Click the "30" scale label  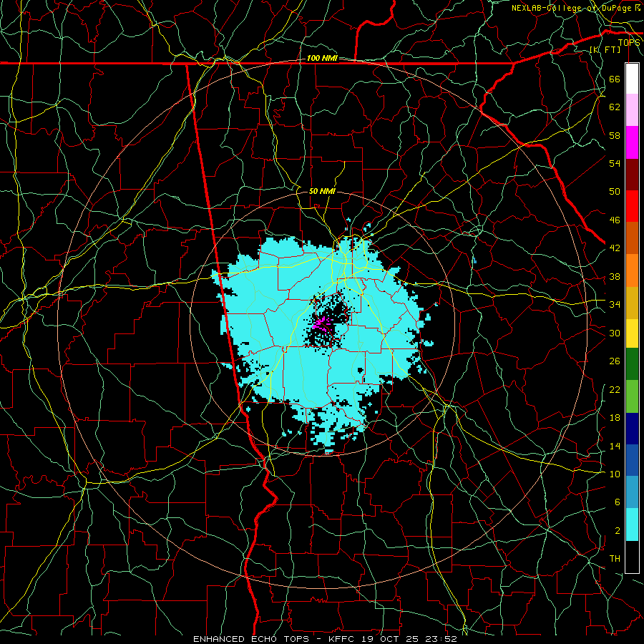click(x=615, y=333)
